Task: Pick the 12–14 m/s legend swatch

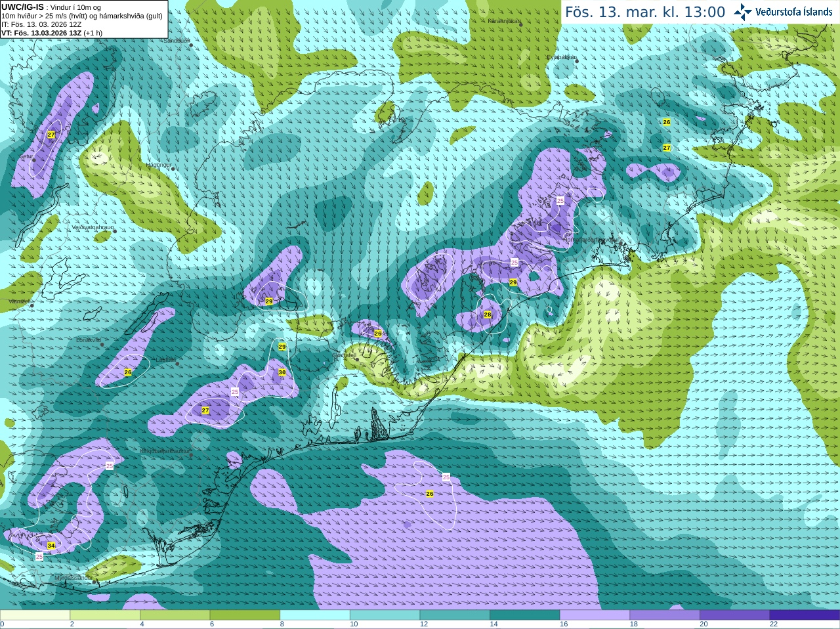Action: [455, 615]
